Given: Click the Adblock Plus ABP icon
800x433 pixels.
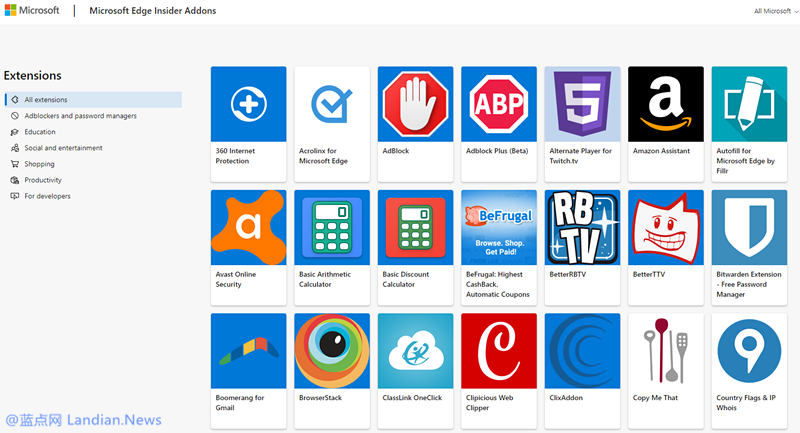Looking at the screenshot, I should (x=499, y=104).
